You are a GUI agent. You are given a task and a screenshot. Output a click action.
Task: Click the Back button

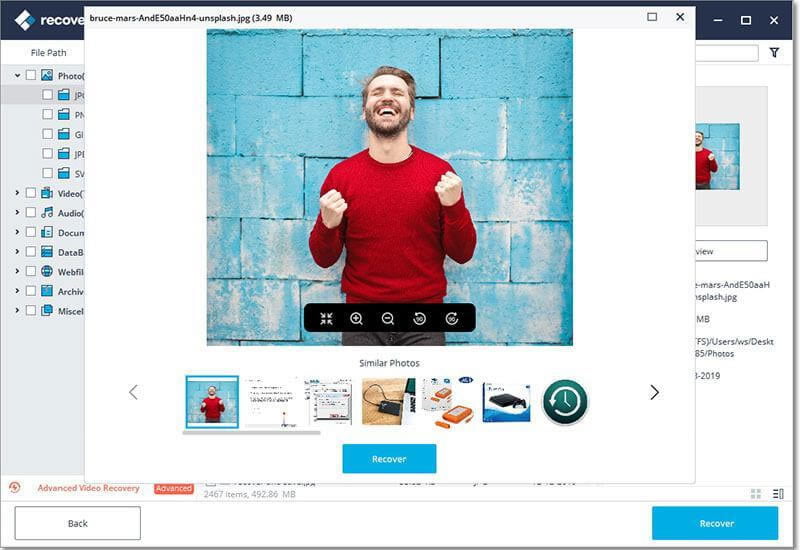[77, 523]
